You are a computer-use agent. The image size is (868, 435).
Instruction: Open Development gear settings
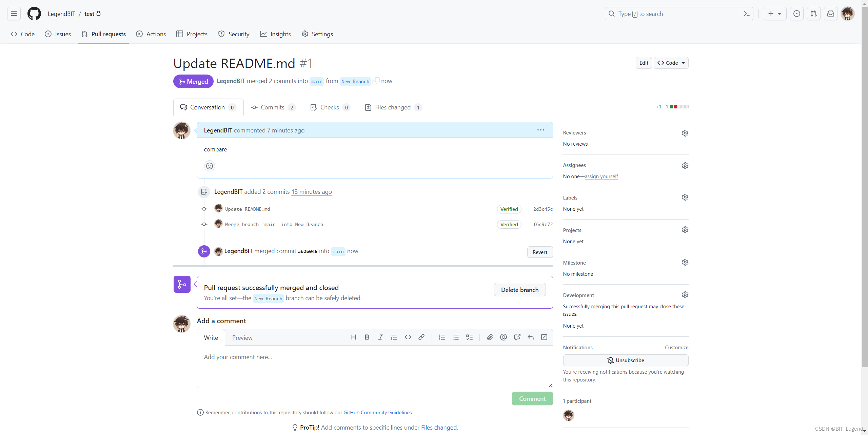coord(685,295)
